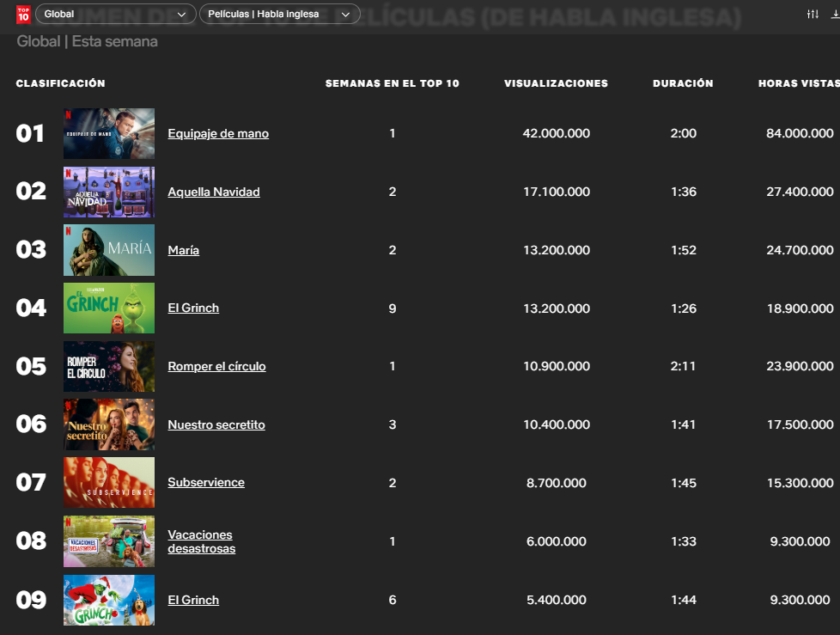The height and width of the screenshot is (635, 840).
Task: Click the 23.900.000 hours viewed value
Action: [800, 367]
